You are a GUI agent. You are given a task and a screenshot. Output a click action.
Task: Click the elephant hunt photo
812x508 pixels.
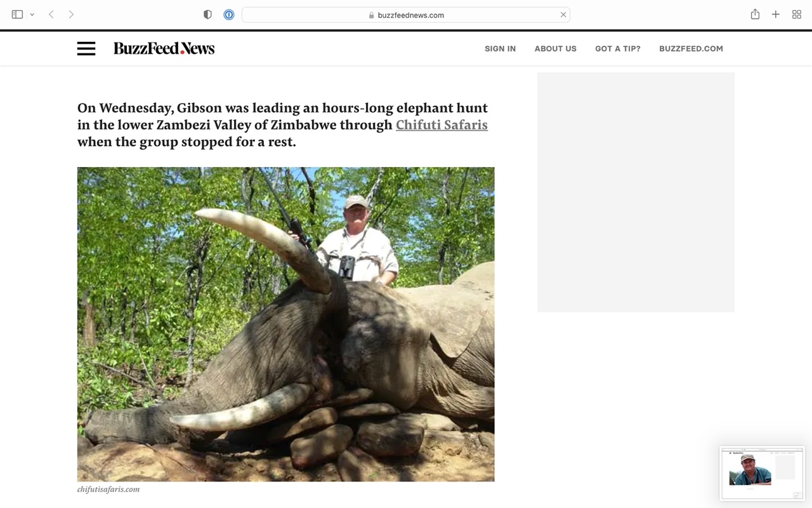tap(285, 324)
